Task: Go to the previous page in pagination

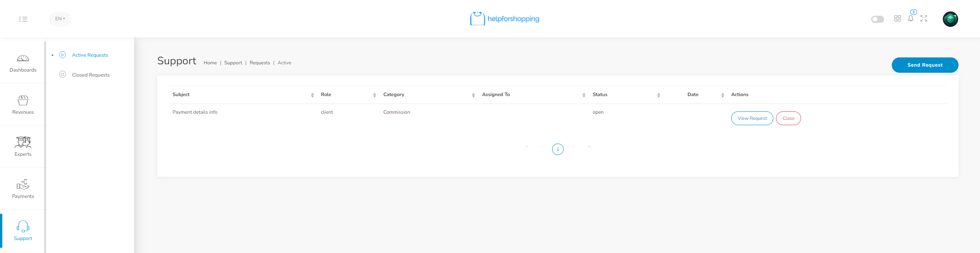Action: coord(542,147)
